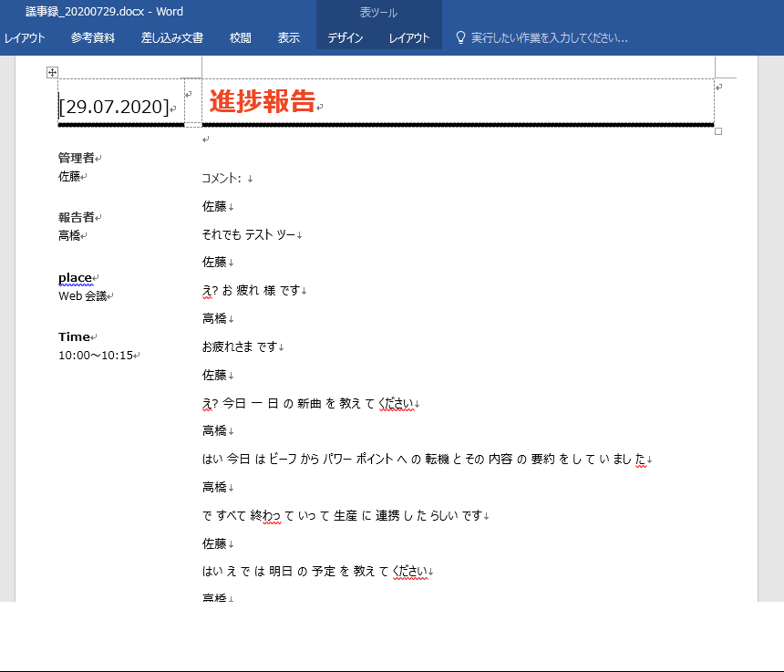Open the レイアウト tab under 表ツール

click(409, 38)
